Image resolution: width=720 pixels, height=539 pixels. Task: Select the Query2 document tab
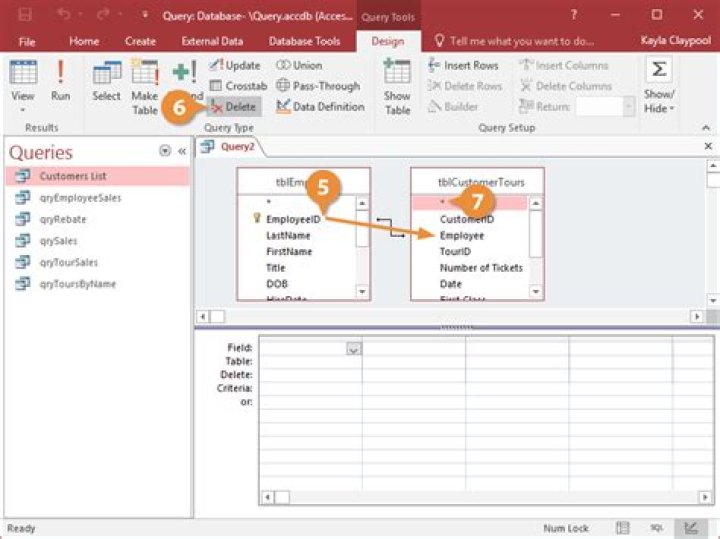tap(231, 147)
